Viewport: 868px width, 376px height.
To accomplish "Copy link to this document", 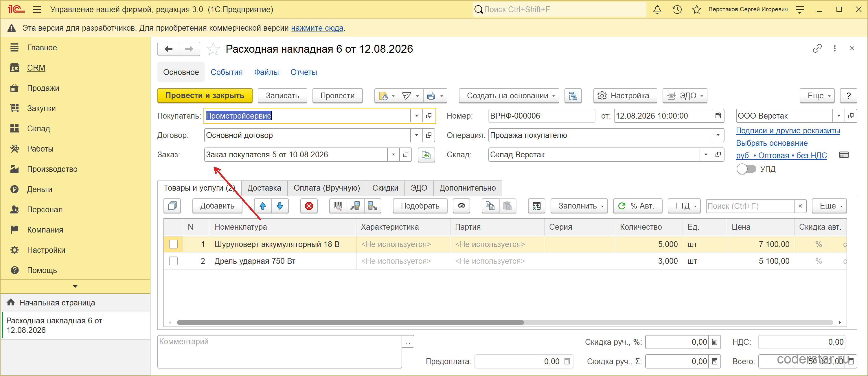I will click(x=817, y=49).
